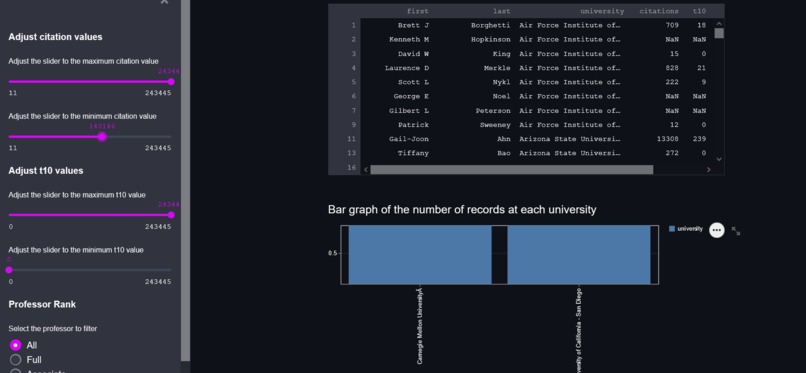Click the minimum citation value 140146

(x=102, y=126)
